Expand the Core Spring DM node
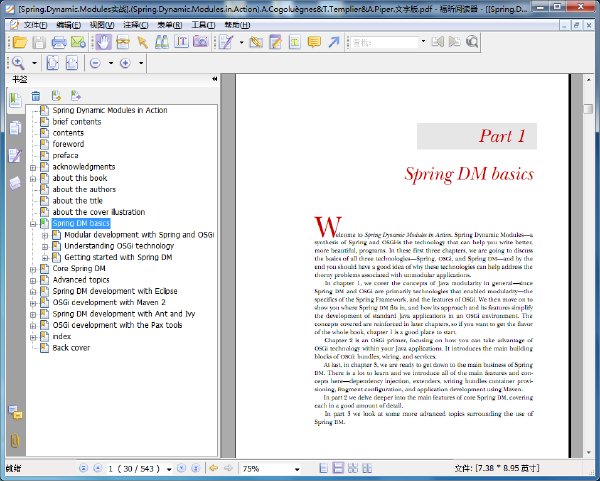600x481 pixels. [33, 269]
